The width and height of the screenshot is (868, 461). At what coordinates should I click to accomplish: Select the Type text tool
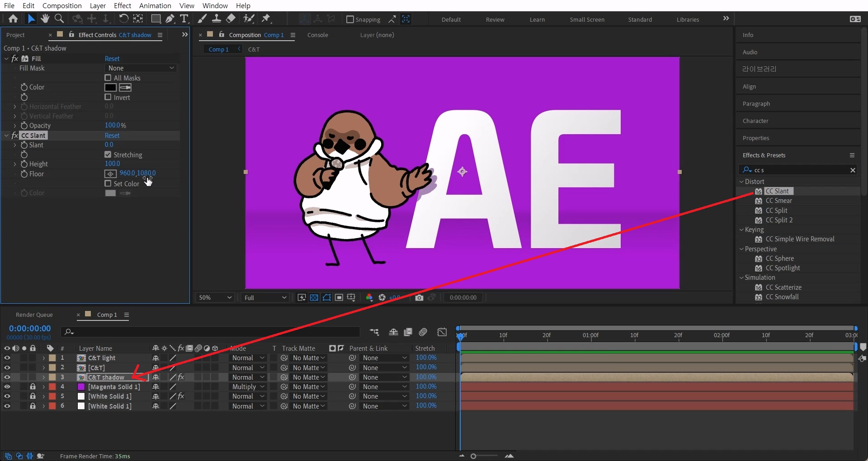[x=184, y=19]
